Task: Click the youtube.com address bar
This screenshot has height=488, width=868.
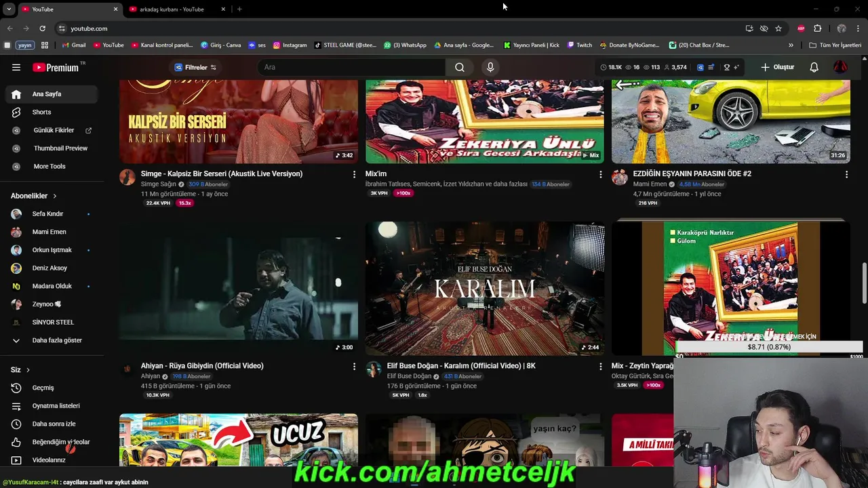Action: [400, 28]
